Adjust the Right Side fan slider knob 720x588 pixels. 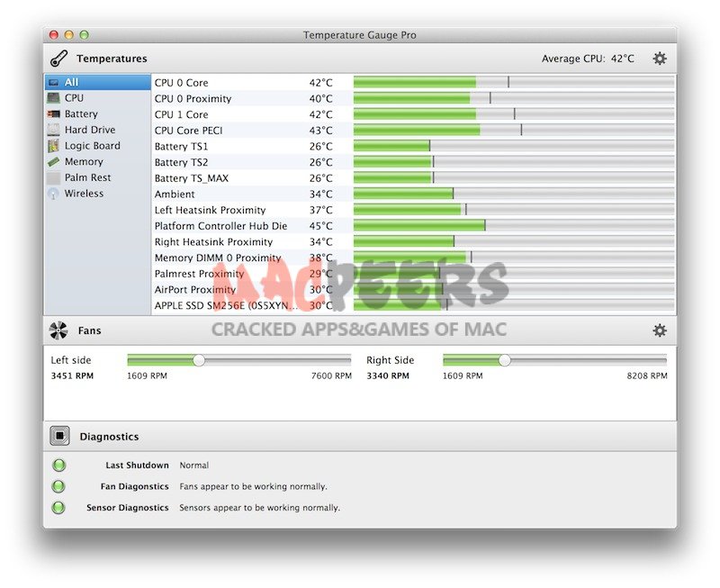tap(504, 360)
